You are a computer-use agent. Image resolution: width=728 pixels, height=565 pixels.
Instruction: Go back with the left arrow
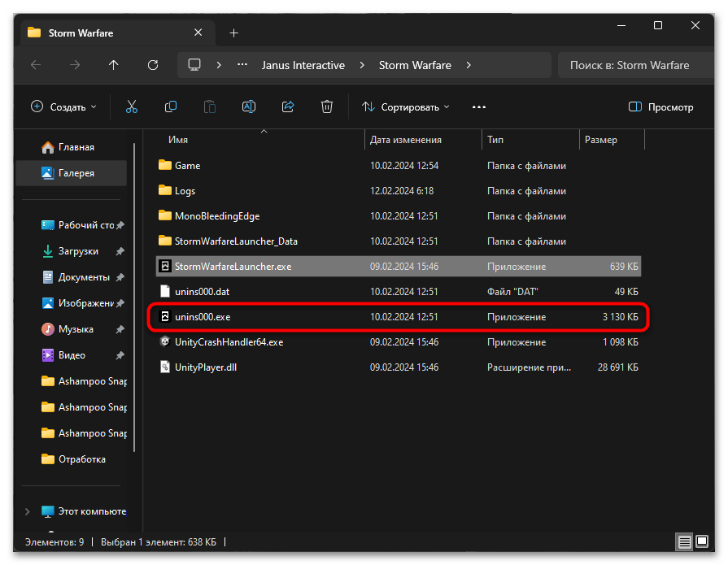click(36, 65)
